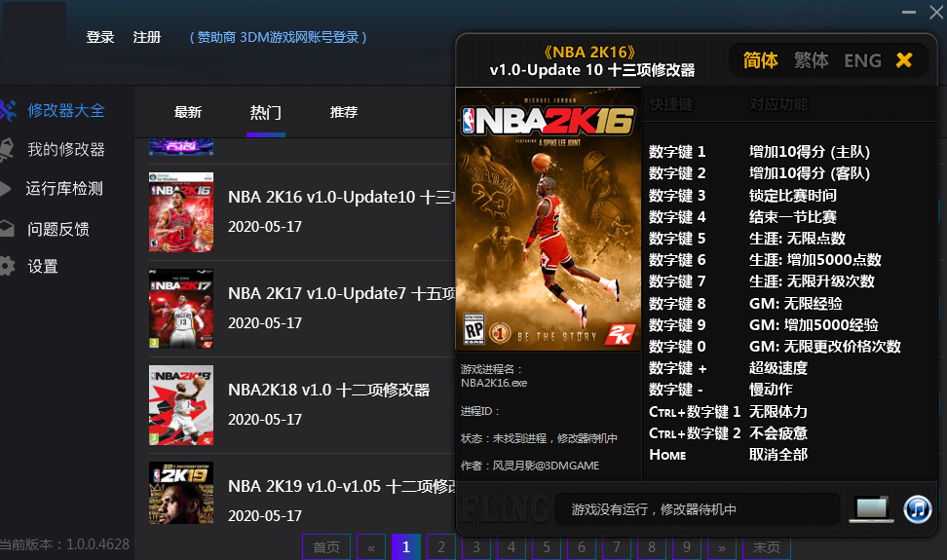This screenshot has width=947, height=560.
Task: Close the trainer popup with yellow X
Action: coord(904,59)
